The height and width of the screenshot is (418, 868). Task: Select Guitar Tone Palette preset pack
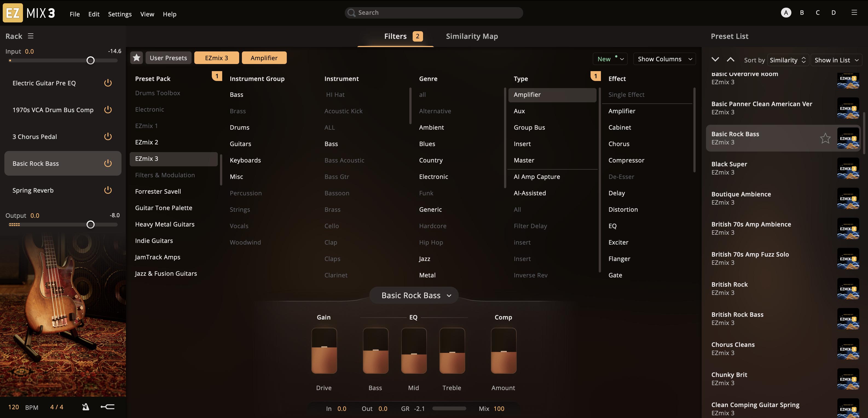coord(163,208)
